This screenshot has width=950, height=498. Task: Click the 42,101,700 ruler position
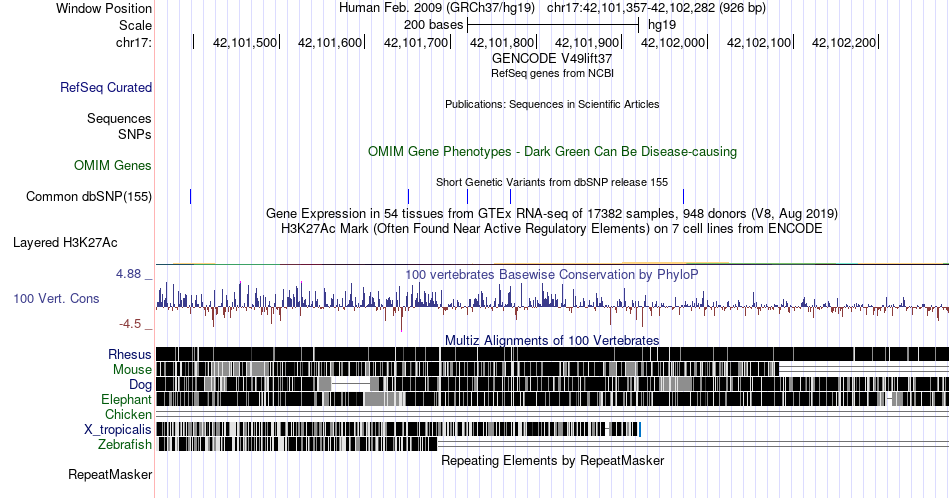click(416, 42)
